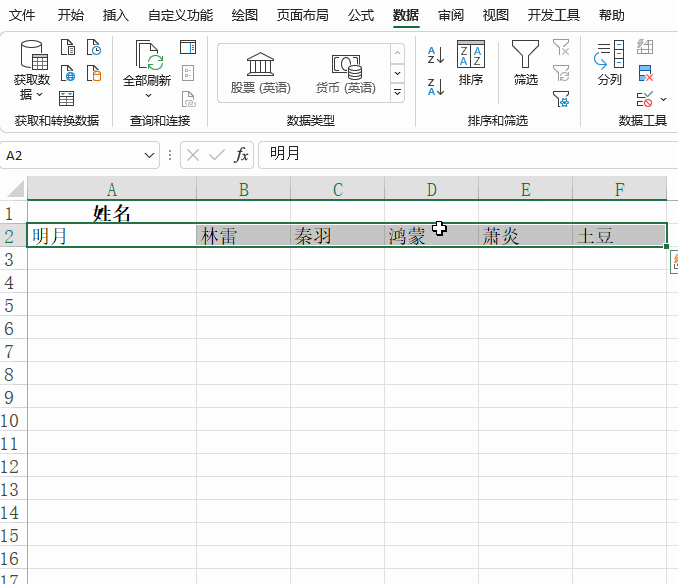Open the Name Box dropdown arrow
678x584 pixels.
[149, 155]
